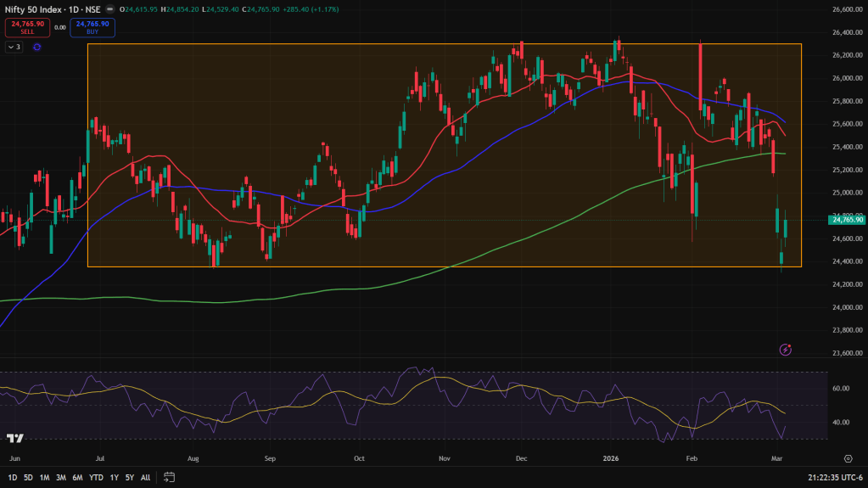Open the Go to date calendar icon
868x488 pixels.
170,477
